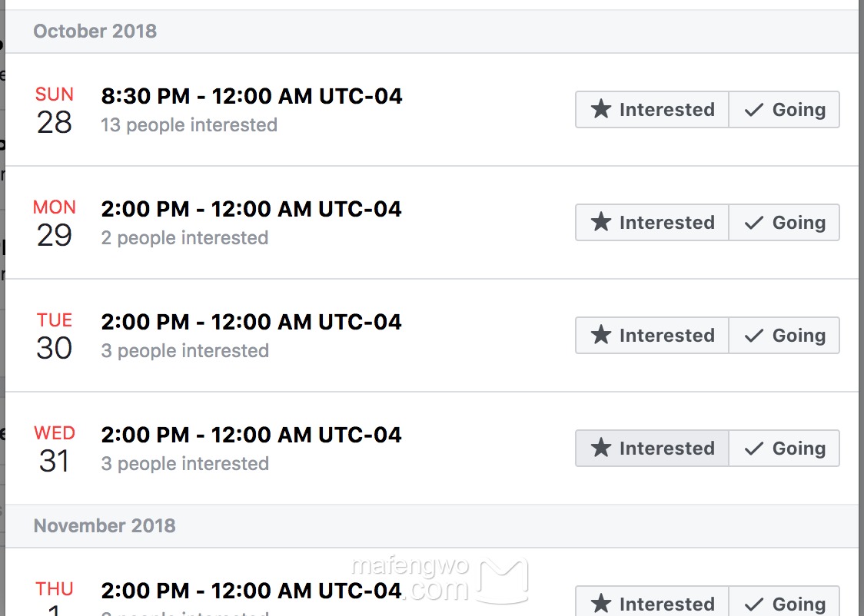
Task: Click checkmark icon on Tuesday 30 row
Action: click(x=754, y=336)
